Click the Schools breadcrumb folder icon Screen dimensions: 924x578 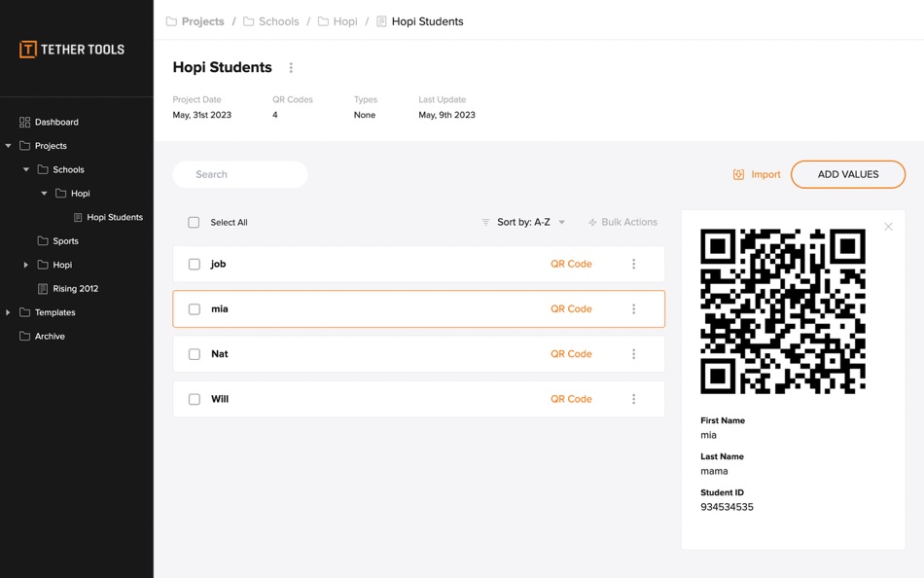[249, 21]
